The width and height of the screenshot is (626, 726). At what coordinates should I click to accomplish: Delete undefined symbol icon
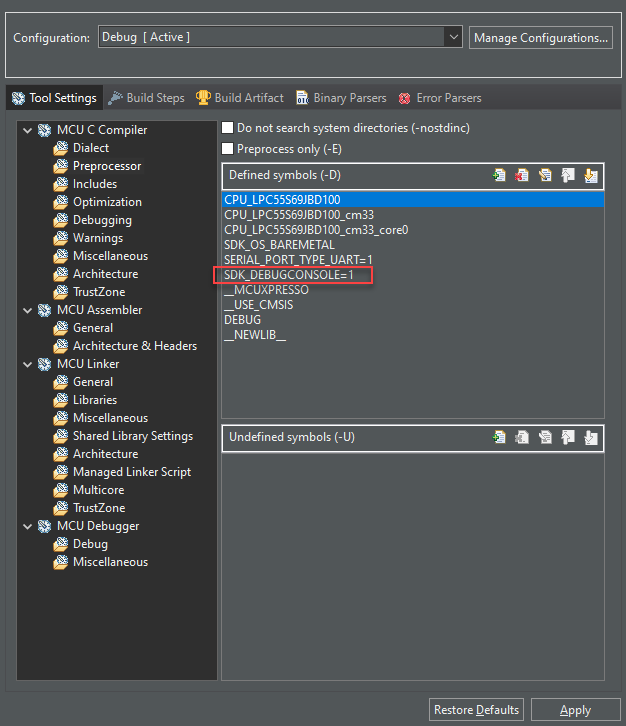pos(522,438)
